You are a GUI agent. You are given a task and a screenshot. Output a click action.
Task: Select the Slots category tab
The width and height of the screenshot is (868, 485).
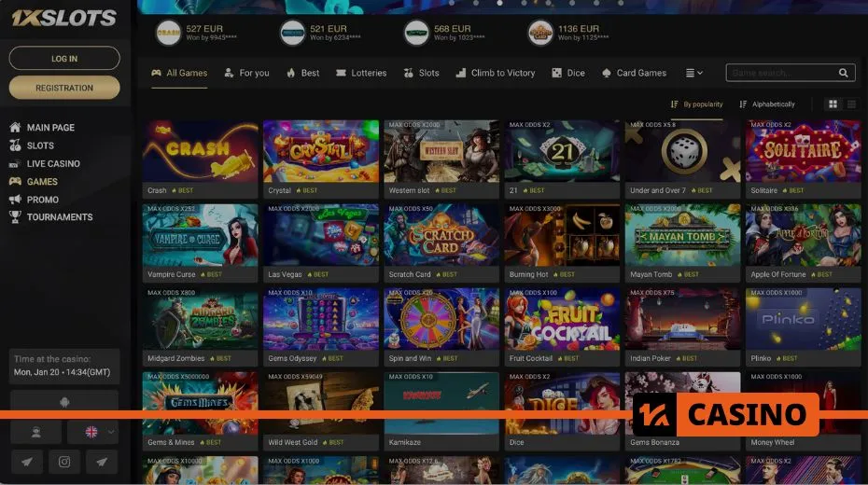click(x=421, y=73)
